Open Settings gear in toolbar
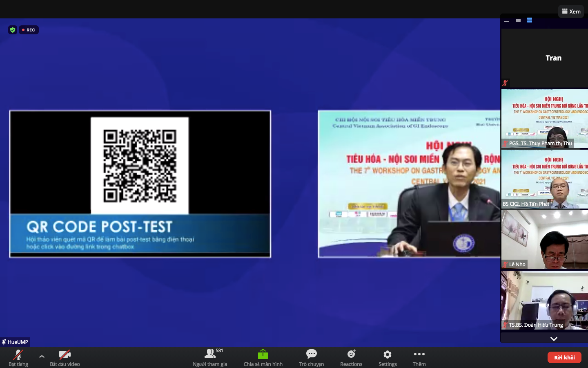This screenshot has height=368, width=588. (388, 357)
